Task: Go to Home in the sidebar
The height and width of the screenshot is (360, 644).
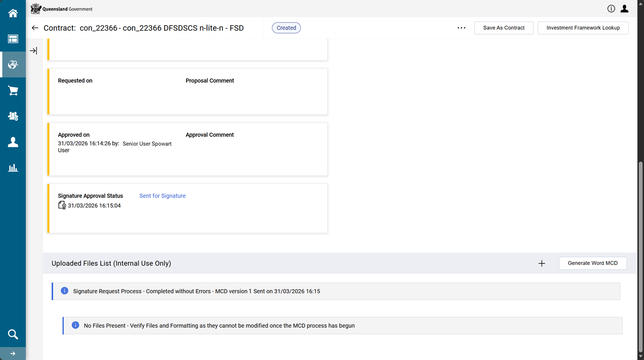Action: click(x=13, y=13)
